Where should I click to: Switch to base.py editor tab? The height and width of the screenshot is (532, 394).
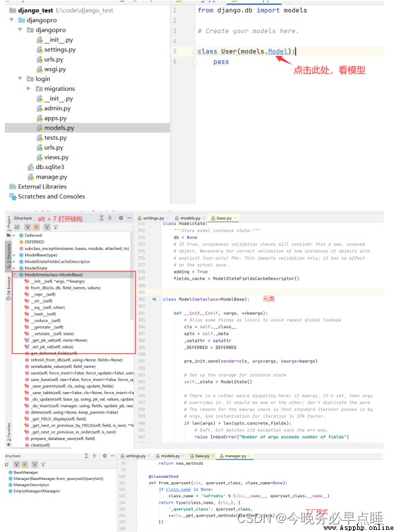(x=224, y=218)
